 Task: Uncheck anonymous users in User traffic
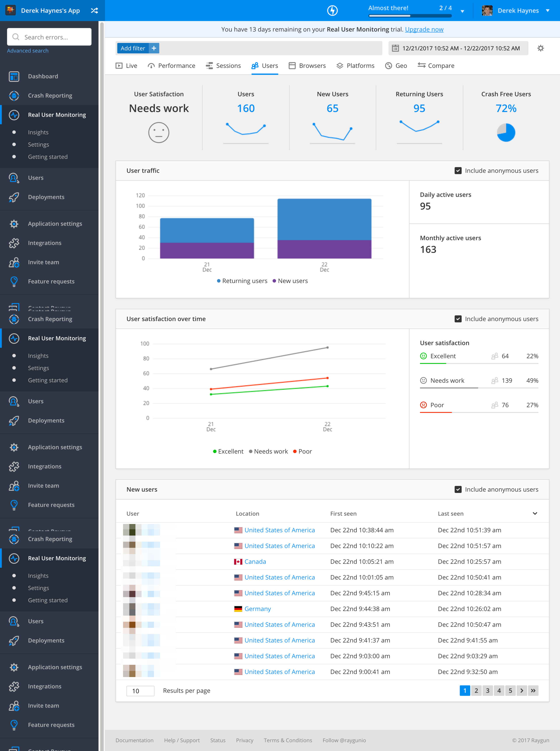458,170
